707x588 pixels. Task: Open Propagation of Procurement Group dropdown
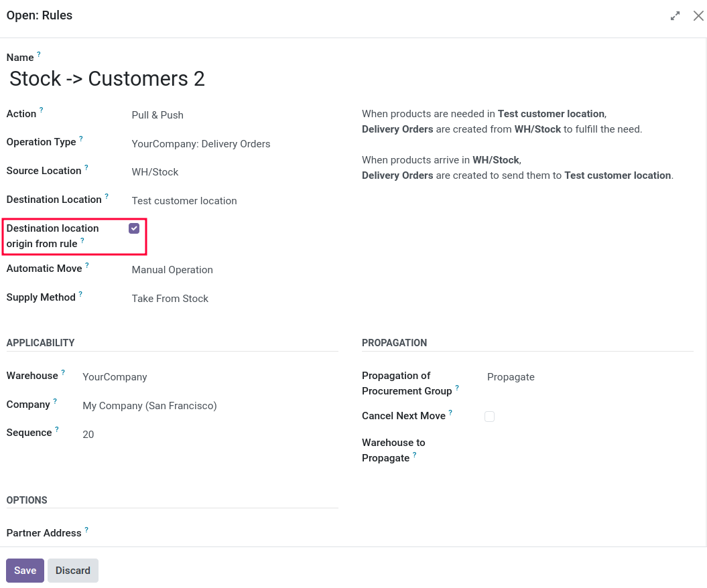[590, 377]
